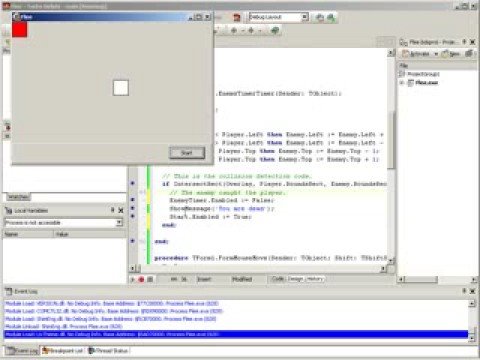Image resolution: width=480 pixels, height=360 pixels.
Task: Click the code editor vertical scrollbar thumb
Action: 392,140
